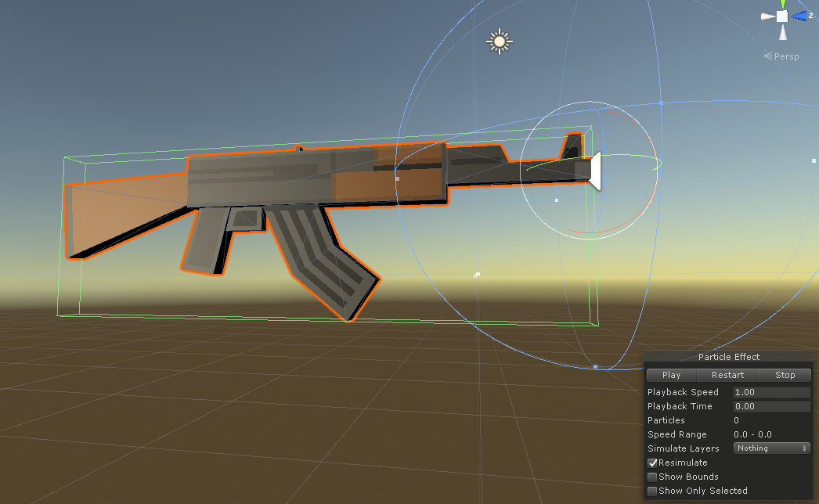819x504 pixels.
Task: Open the Simulate Layers dropdown
Action: 771,448
